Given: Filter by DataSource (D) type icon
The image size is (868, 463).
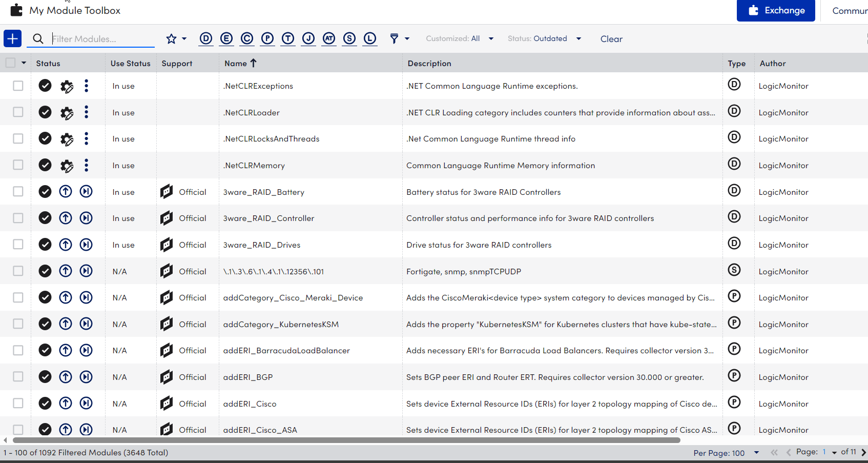Looking at the screenshot, I should tap(206, 38).
